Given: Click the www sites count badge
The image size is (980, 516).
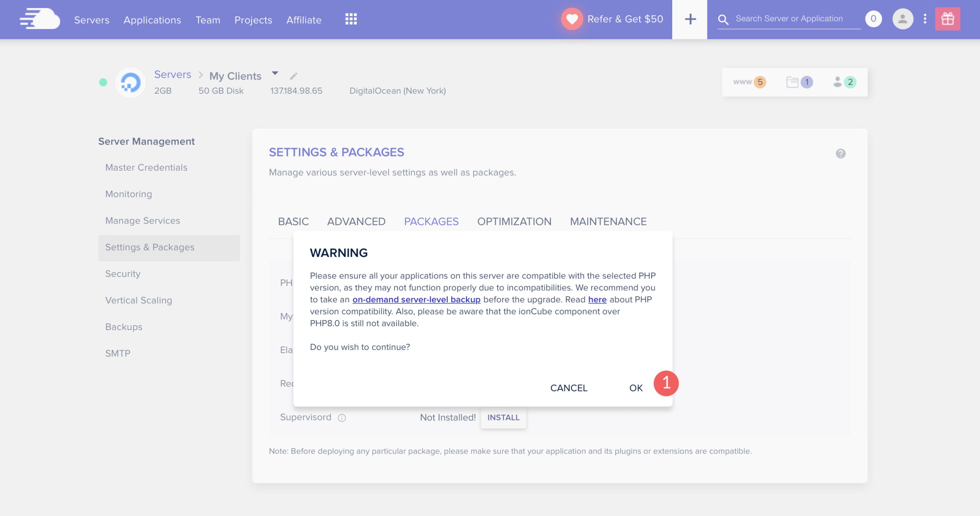Looking at the screenshot, I should coord(759,81).
